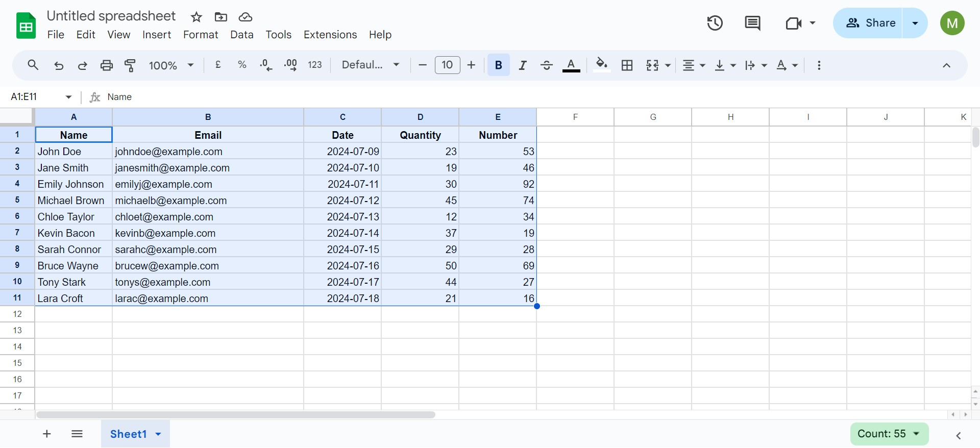
Task: Print the spreadsheet
Action: [x=106, y=65]
